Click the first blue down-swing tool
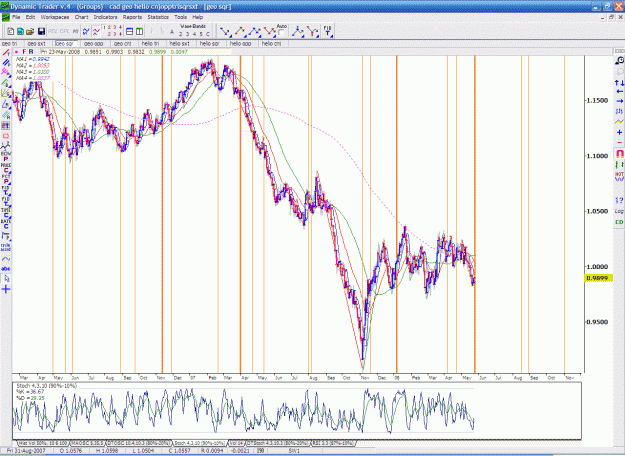 (x=226, y=31)
